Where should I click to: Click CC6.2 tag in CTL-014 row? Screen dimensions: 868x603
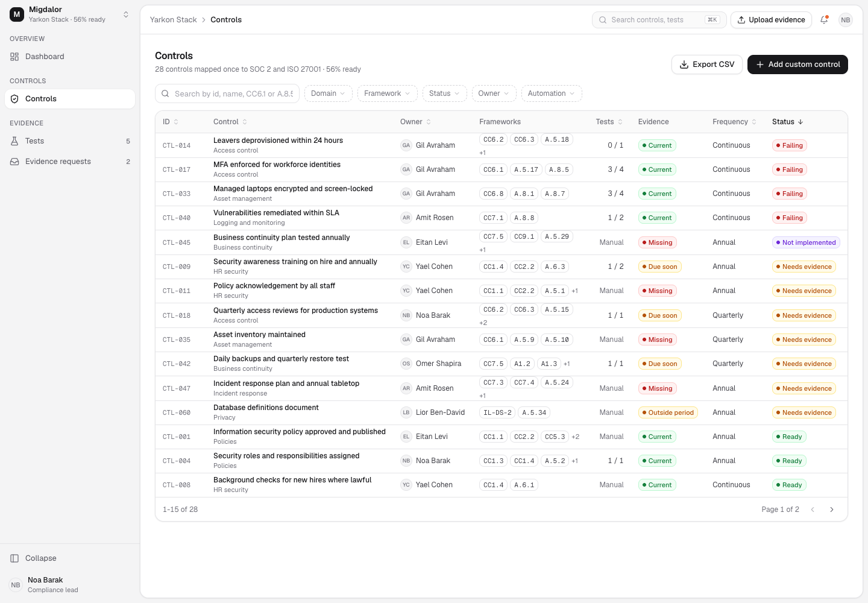tap(494, 139)
